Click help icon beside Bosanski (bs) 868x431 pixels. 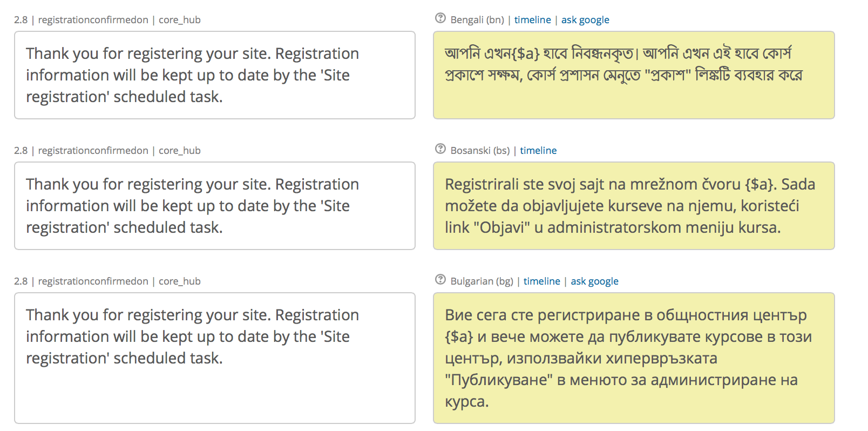coord(440,149)
